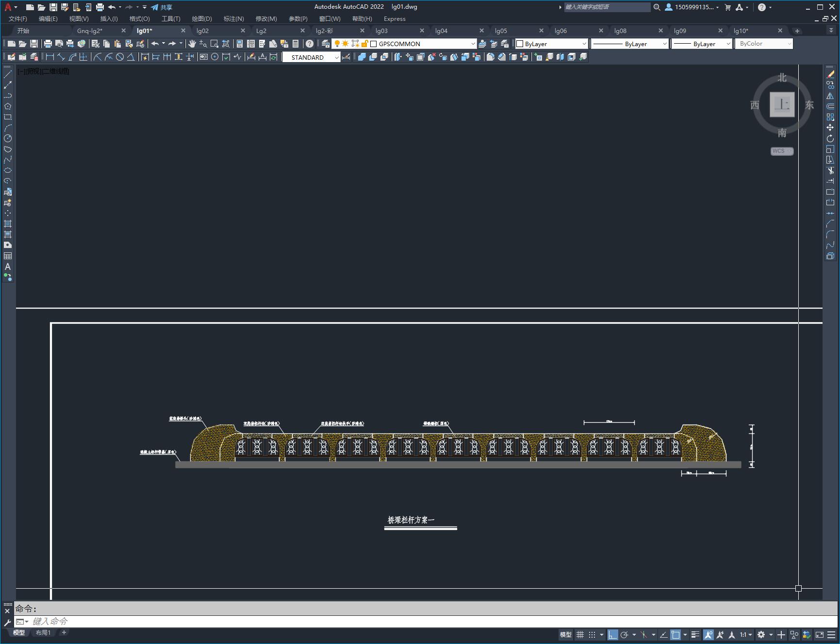Image resolution: width=840 pixels, height=644 pixels.
Task: Click the WCS coordinate system button
Action: click(781, 151)
